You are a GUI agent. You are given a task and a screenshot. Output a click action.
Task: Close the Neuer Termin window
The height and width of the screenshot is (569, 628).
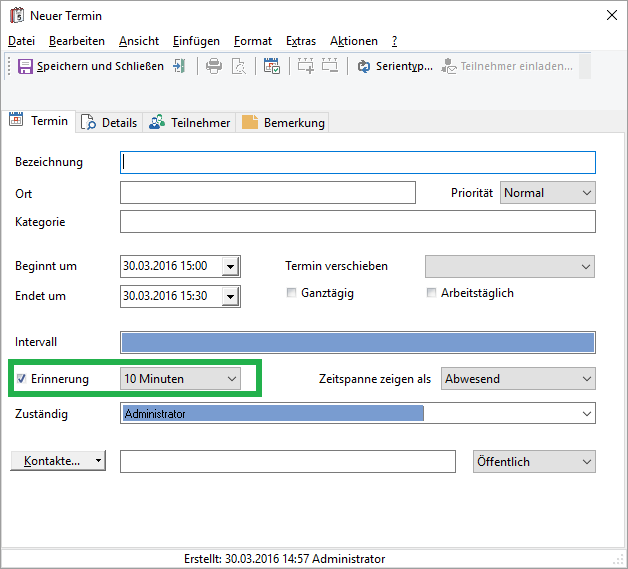point(612,15)
